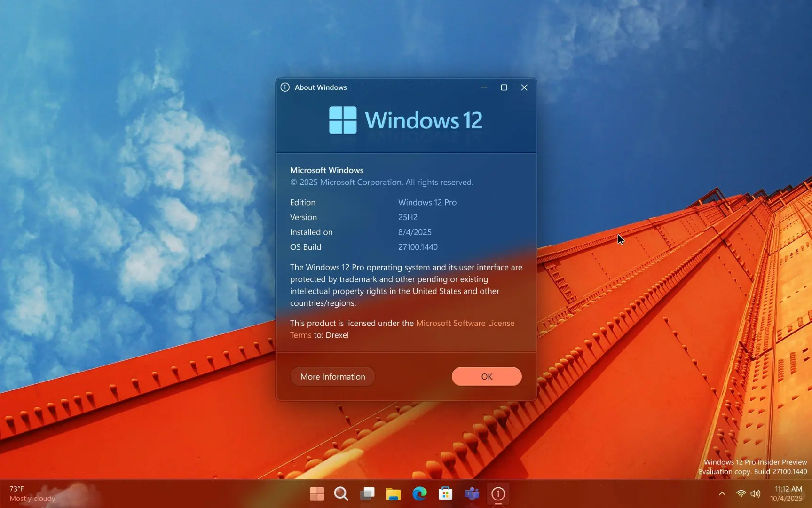Open Search from the taskbar
Image resolution: width=812 pixels, height=508 pixels.
(x=341, y=494)
